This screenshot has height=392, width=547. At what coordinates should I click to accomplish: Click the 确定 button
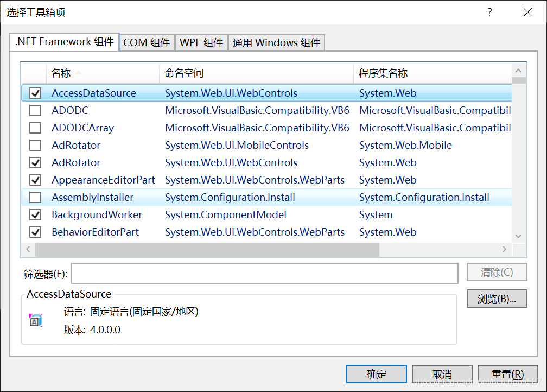[377, 374]
